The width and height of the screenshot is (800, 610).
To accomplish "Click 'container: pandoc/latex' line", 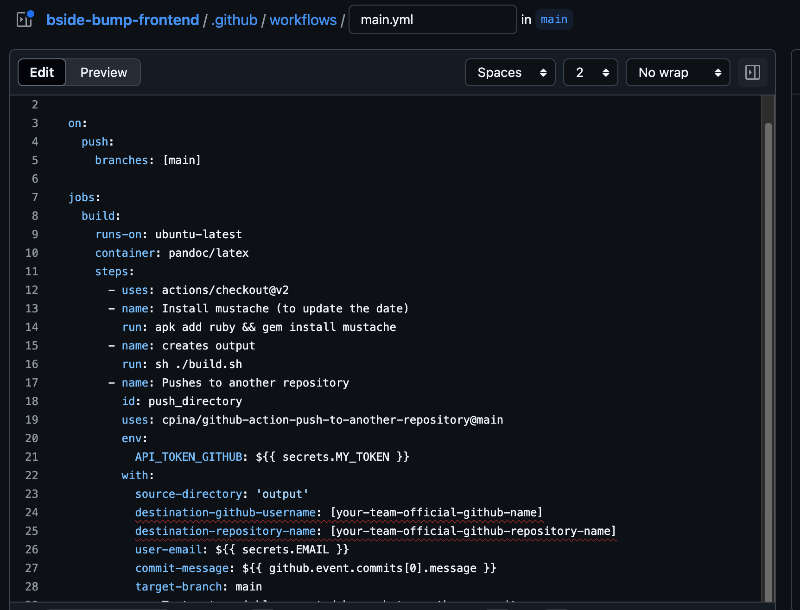I will pyautogui.click(x=172, y=253).
